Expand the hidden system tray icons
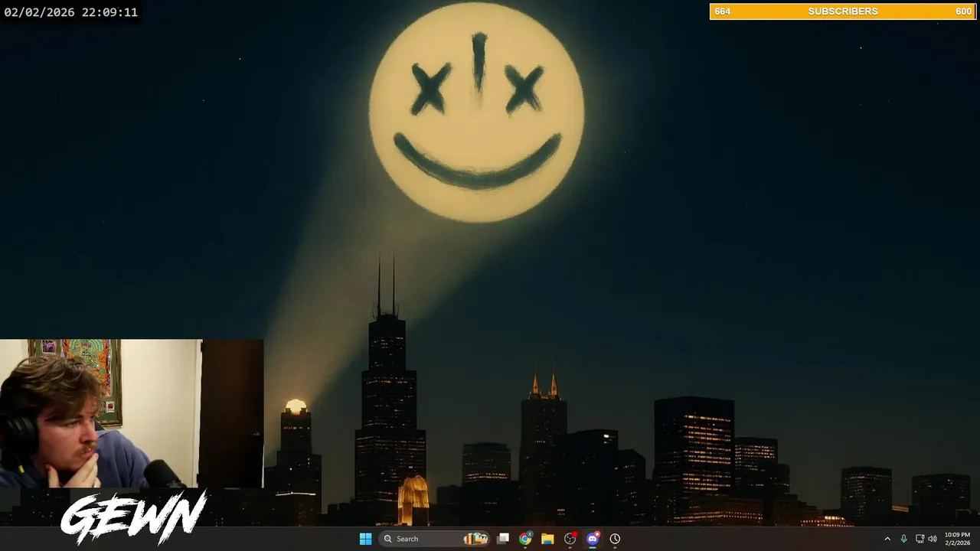The image size is (980, 551). click(x=887, y=539)
